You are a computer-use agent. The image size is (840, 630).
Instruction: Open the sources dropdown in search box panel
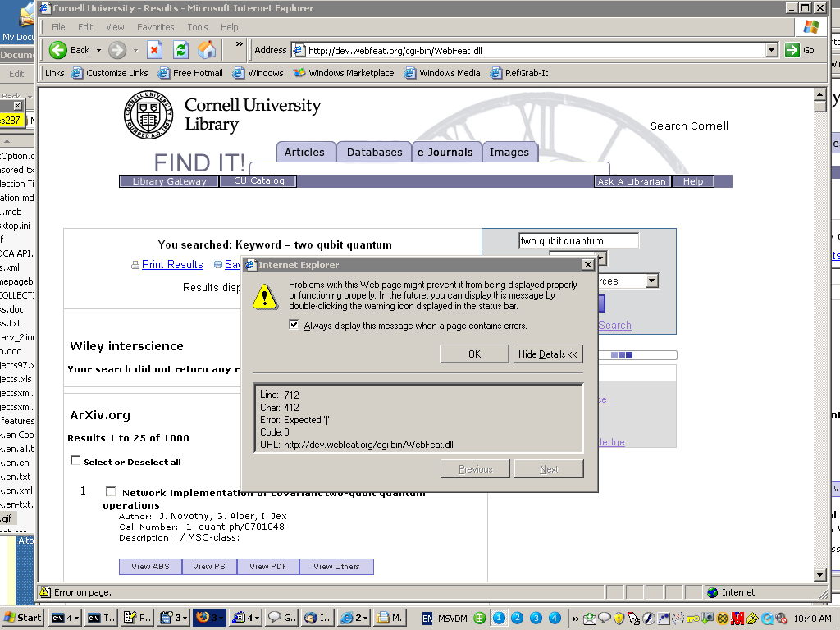(651, 281)
